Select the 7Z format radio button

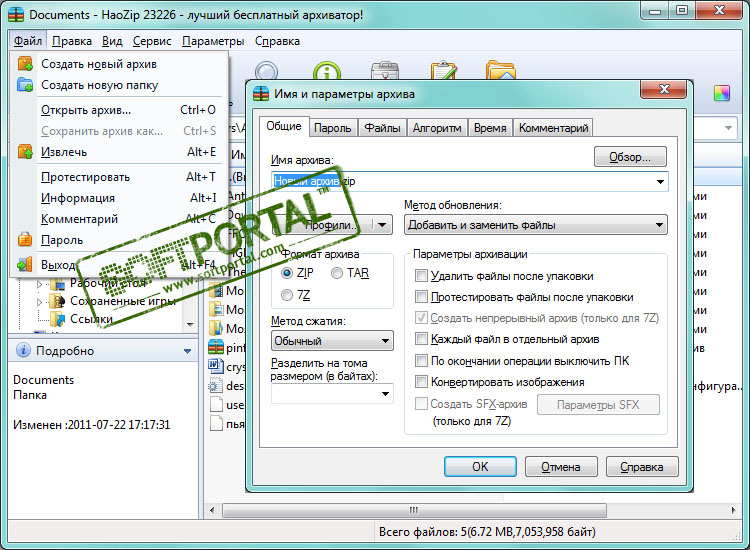pos(287,295)
